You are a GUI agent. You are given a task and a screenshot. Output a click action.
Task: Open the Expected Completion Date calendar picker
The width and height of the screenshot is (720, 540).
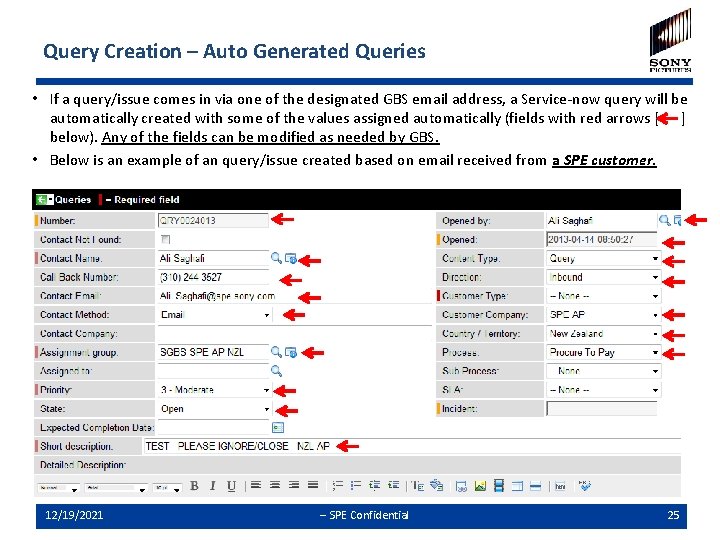coord(277,428)
